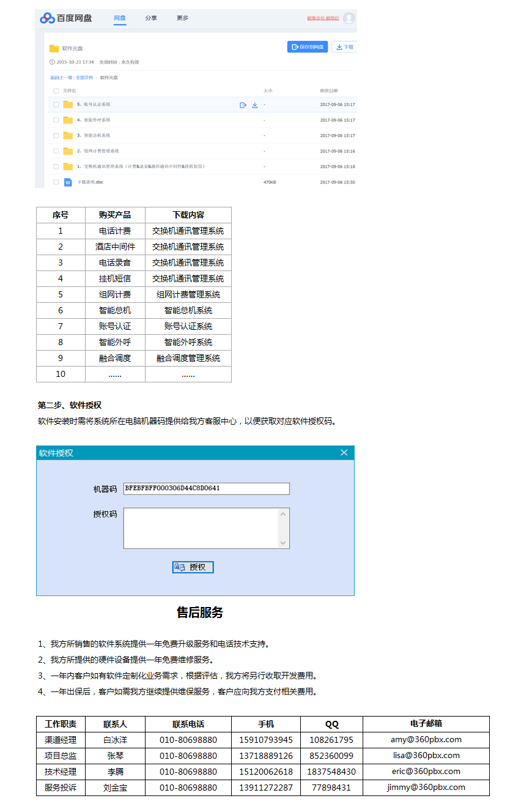
Task: Click the 下载说明.doc Word file icon
Action: tap(68, 182)
